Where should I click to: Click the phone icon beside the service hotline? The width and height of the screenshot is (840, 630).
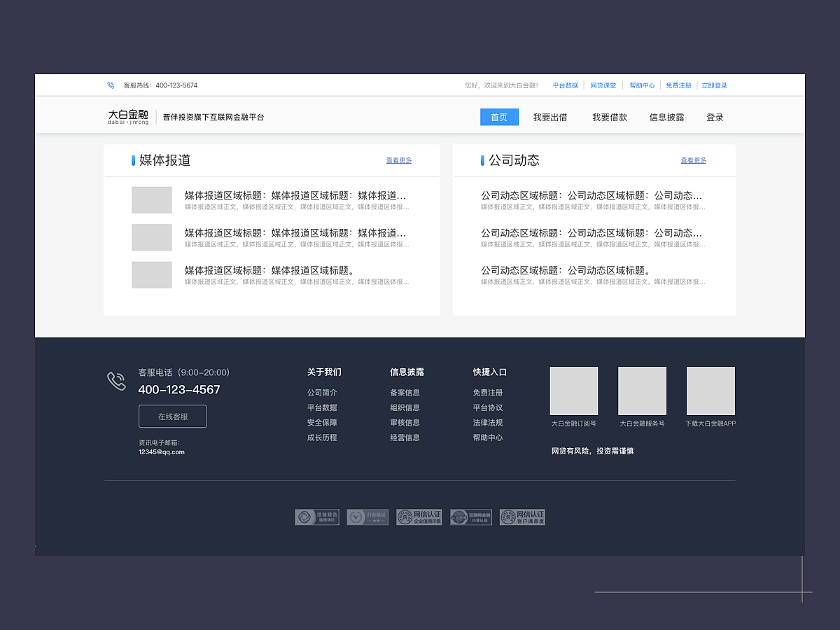pos(110,85)
